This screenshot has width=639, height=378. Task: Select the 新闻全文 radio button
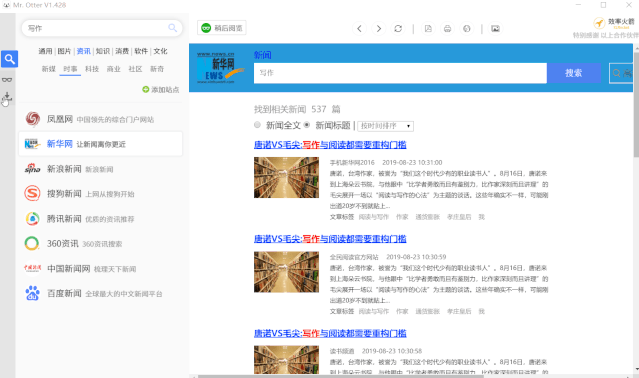coord(257,125)
